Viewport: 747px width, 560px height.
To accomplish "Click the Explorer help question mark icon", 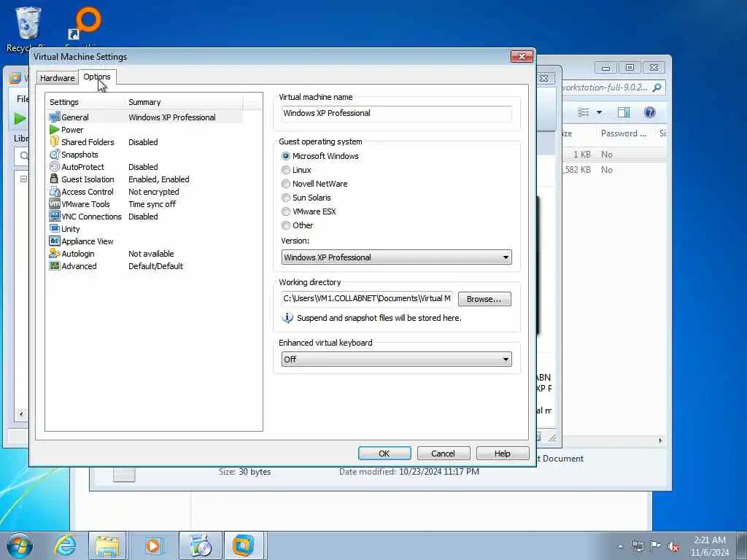I will coord(649,112).
